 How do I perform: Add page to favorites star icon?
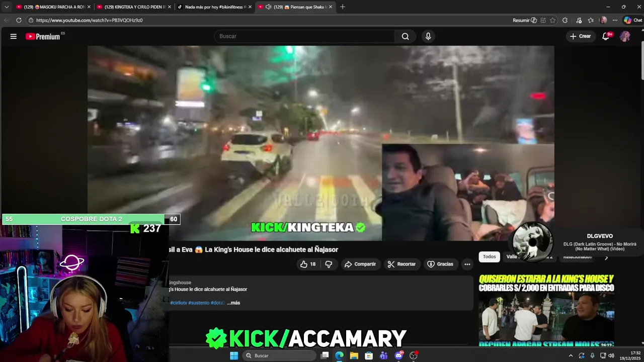(552, 20)
